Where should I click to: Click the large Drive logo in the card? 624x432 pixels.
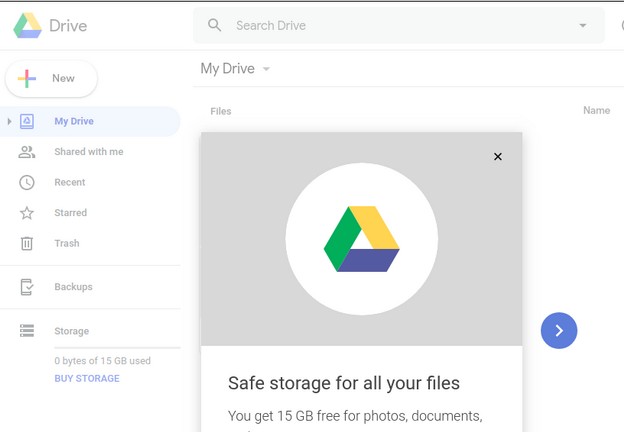361,239
